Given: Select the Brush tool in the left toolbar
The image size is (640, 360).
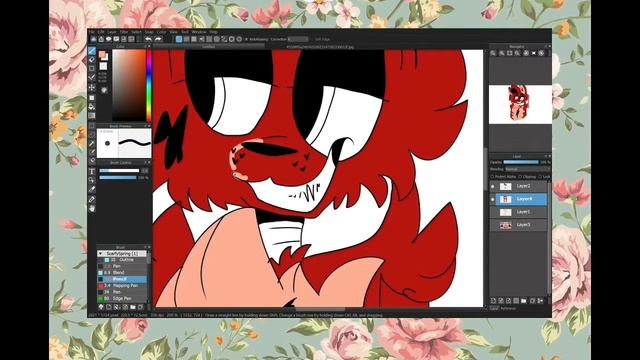Looking at the screenshot, I should click(92, 51).
